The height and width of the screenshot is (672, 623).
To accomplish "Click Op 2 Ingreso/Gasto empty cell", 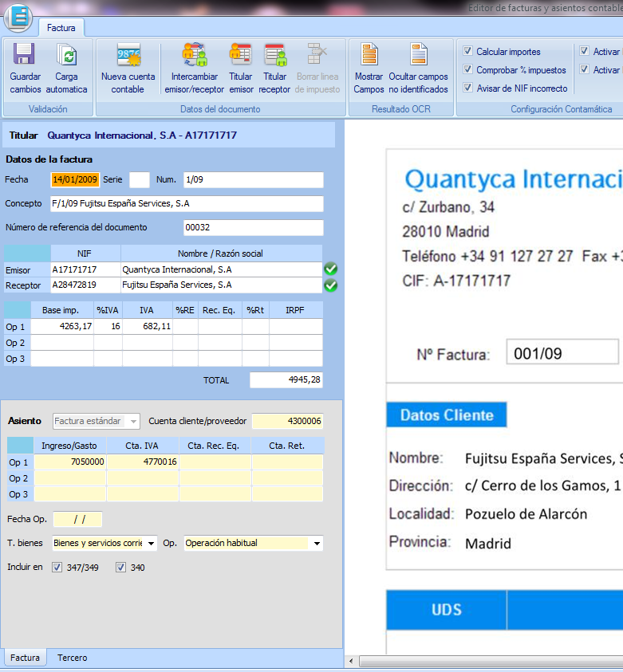I will (x=70, y=478).
